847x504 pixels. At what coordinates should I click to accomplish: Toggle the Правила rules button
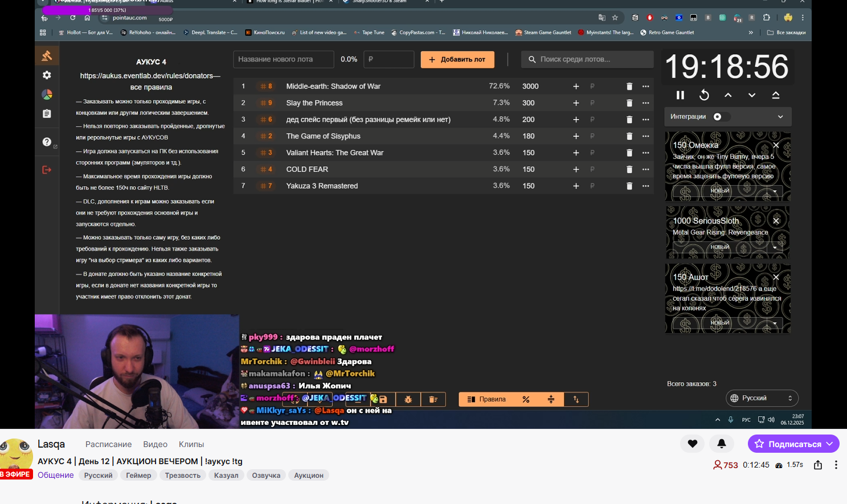click(x=486, y=399)
